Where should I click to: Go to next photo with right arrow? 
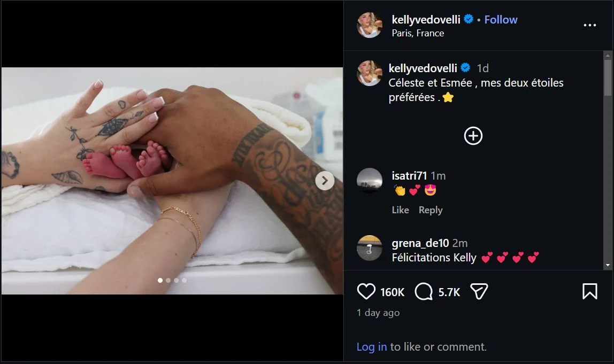(325, 181)
